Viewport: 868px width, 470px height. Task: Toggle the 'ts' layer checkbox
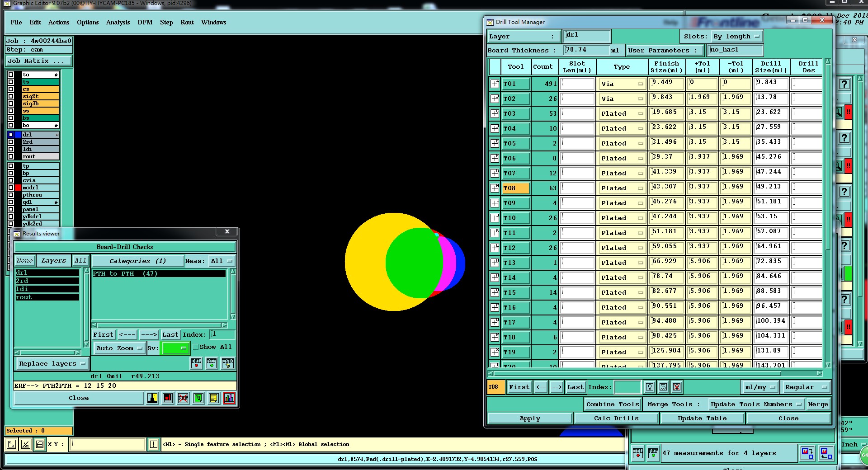coord(11,82)
